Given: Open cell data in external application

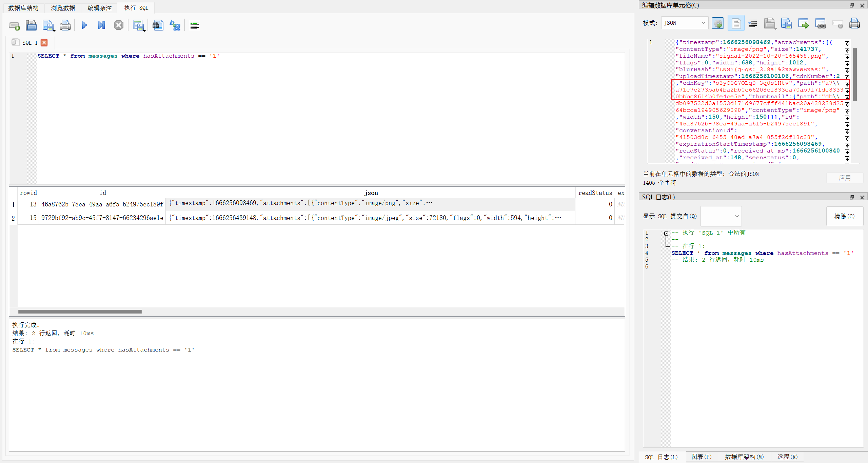Looking at the screenshot, I should coord(803,23).
